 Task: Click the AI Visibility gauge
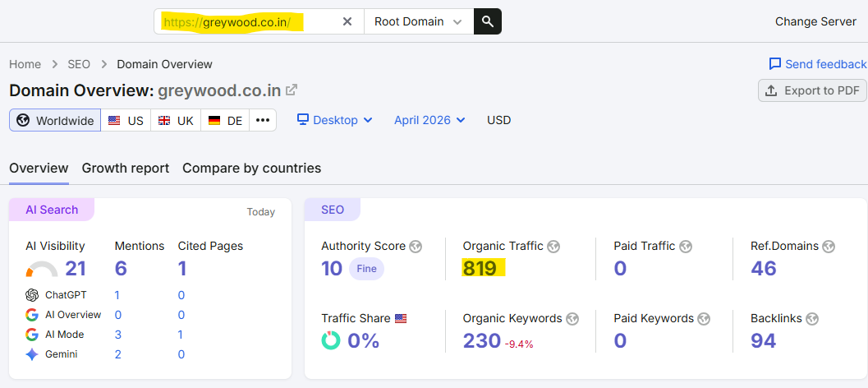42,269
